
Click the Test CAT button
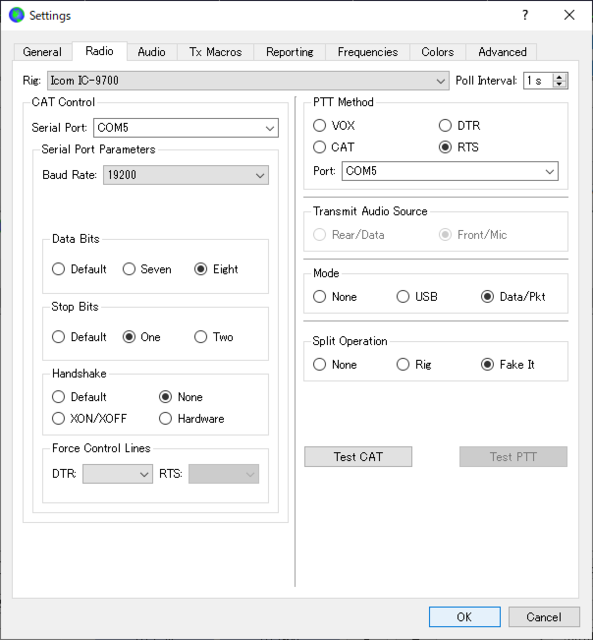pos(358,456)
